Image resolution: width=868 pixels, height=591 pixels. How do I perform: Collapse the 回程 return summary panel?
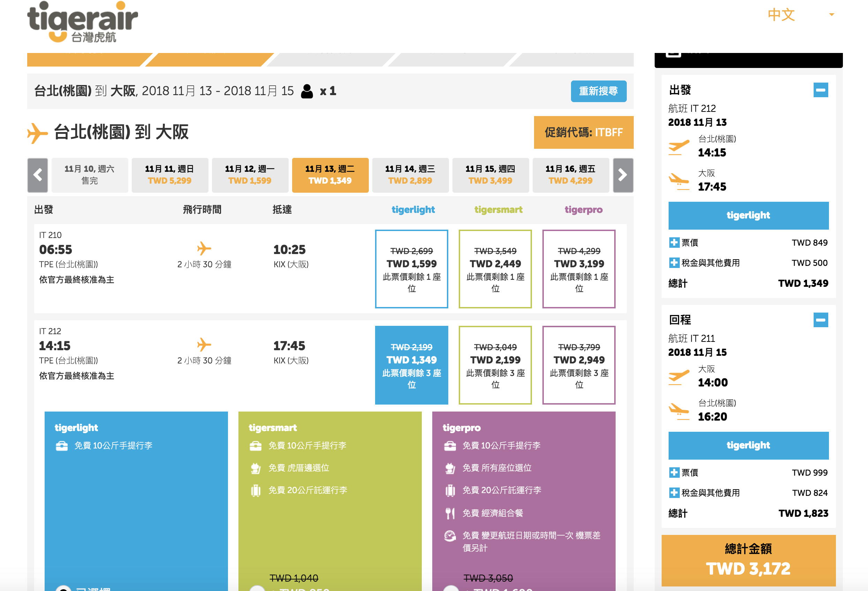tap(821, 320)
